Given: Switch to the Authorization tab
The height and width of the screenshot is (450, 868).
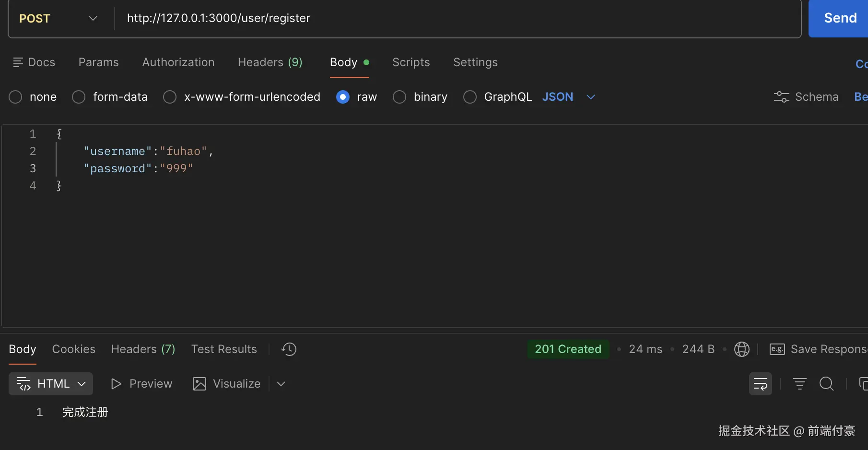Looking at the screenshot, I should point(178,62).
